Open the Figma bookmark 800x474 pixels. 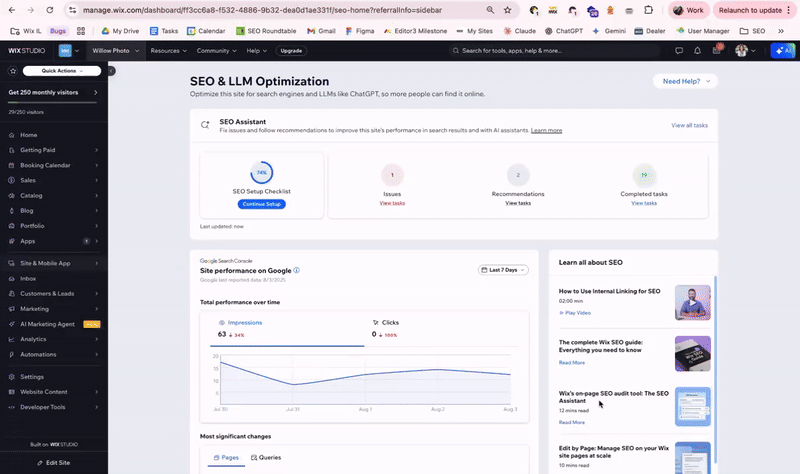360,31
